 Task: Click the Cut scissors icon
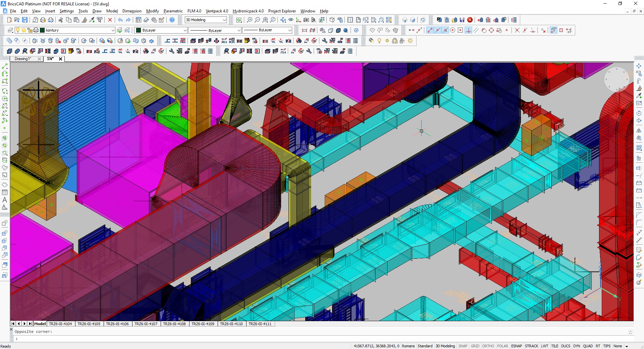[x=61, y=20]
